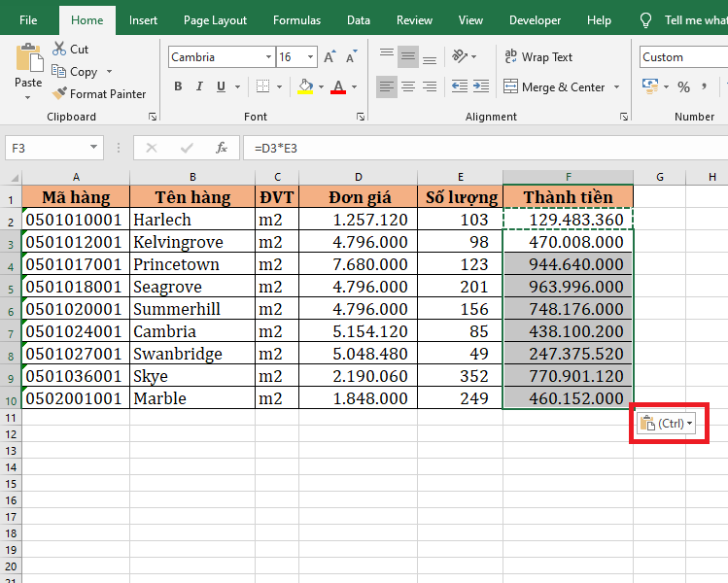
Task: Apply the percent style format
Action: [x=683, y=87]
